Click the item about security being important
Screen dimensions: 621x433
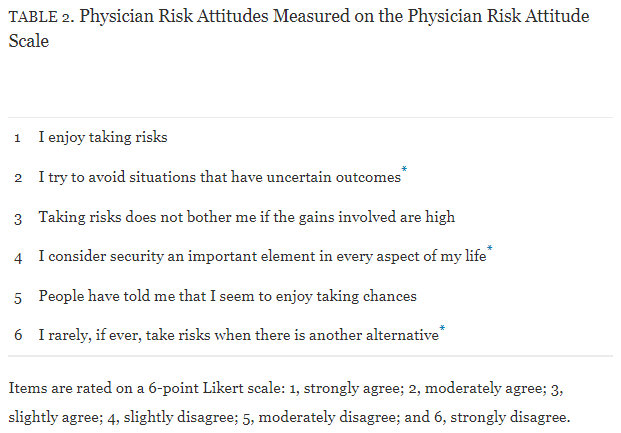[x=262, y=257]
